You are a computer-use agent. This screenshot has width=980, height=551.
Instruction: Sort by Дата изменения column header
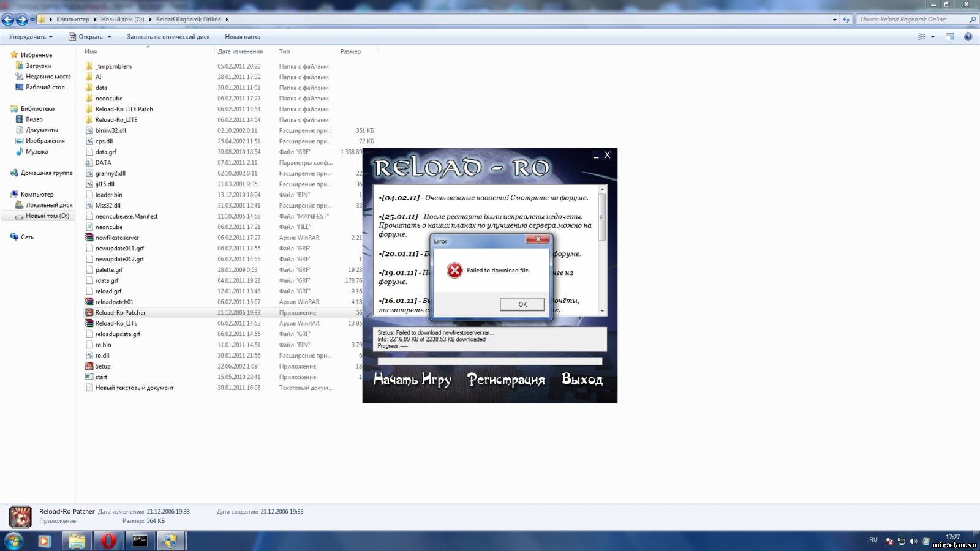(240, 51)
